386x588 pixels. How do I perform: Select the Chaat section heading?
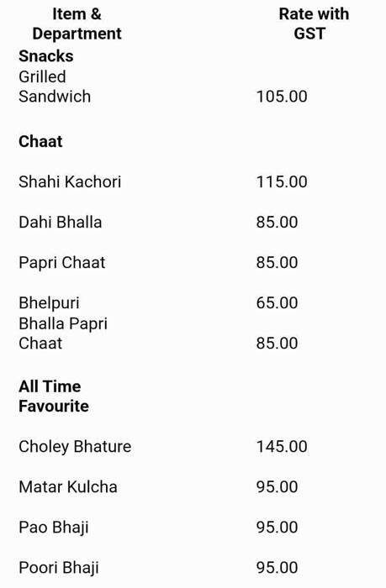(40, 142)
